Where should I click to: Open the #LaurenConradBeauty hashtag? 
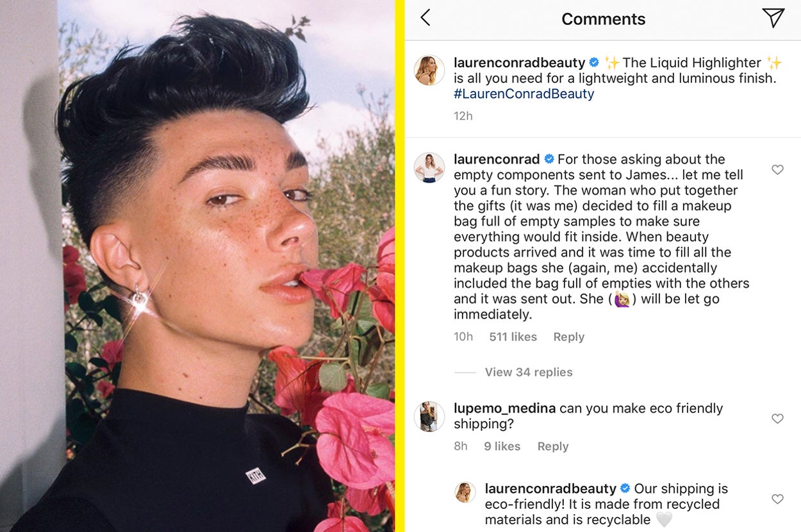[524, 94]
